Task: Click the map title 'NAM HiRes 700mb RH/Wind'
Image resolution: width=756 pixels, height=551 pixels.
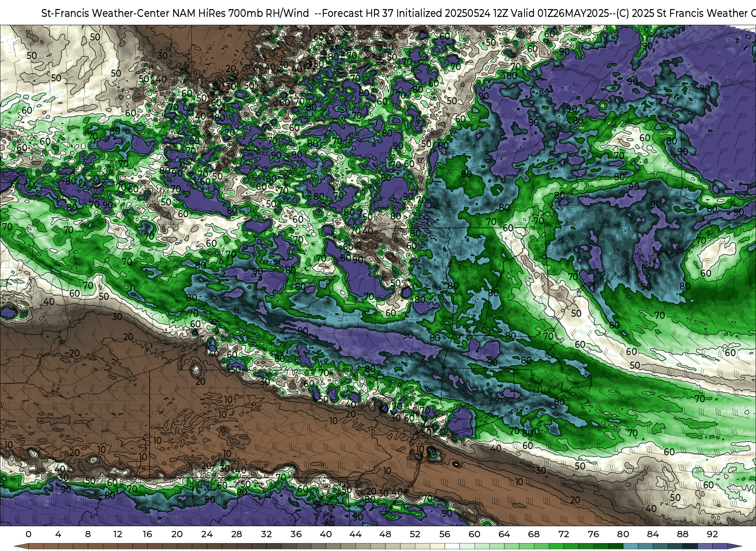Action: (x=241, y=13)
